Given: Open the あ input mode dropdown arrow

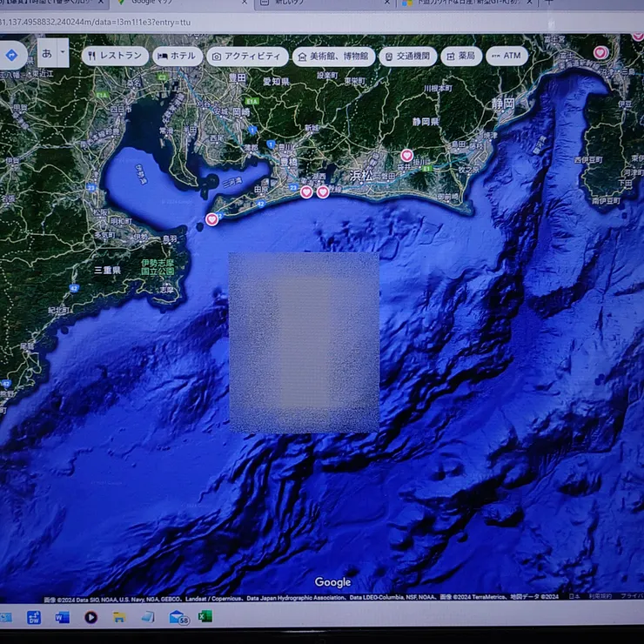Looking at the screenshot, I should tap(63, 53).
